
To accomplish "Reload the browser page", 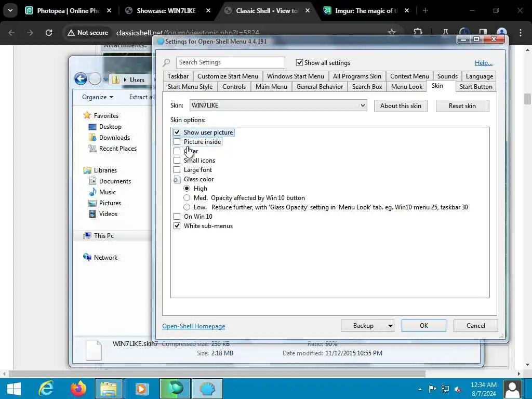I will pos(49,33).
